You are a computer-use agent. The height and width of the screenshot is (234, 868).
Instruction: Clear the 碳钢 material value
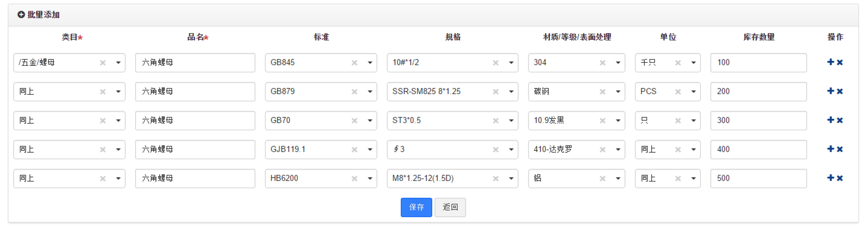(602, 92)
